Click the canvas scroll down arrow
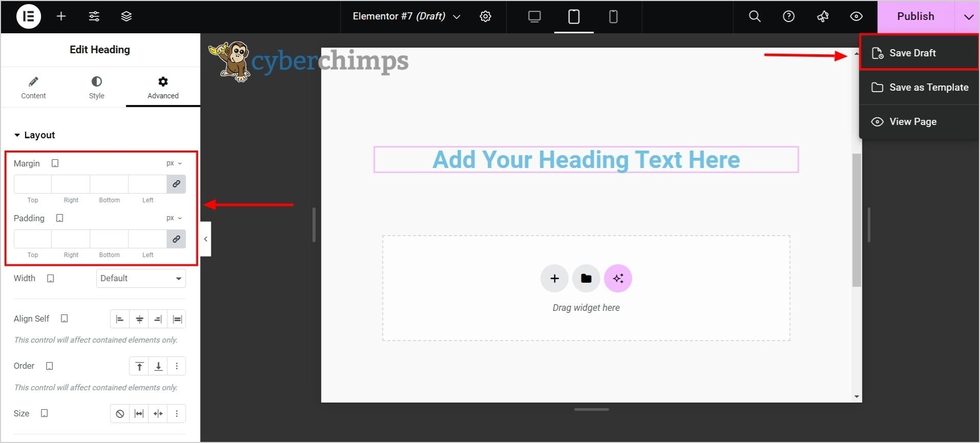The width and height of the screenshot is (980, 443). click(857, 396)
